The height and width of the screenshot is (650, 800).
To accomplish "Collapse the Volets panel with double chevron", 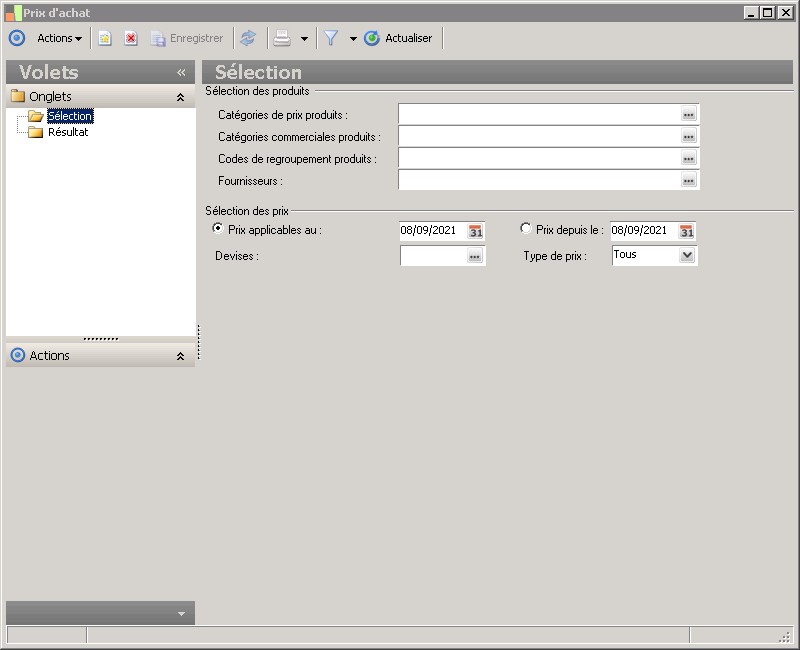I will [x=181, y=72].
